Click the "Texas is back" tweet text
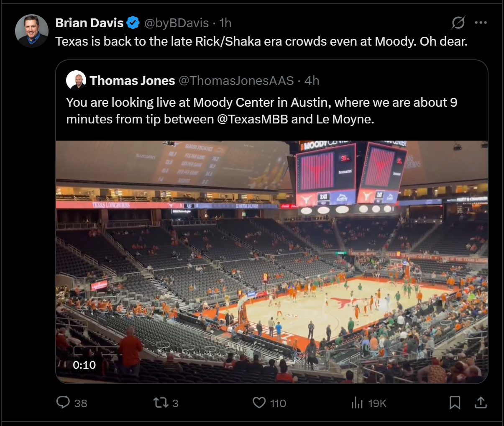 [x=261, y=41]
